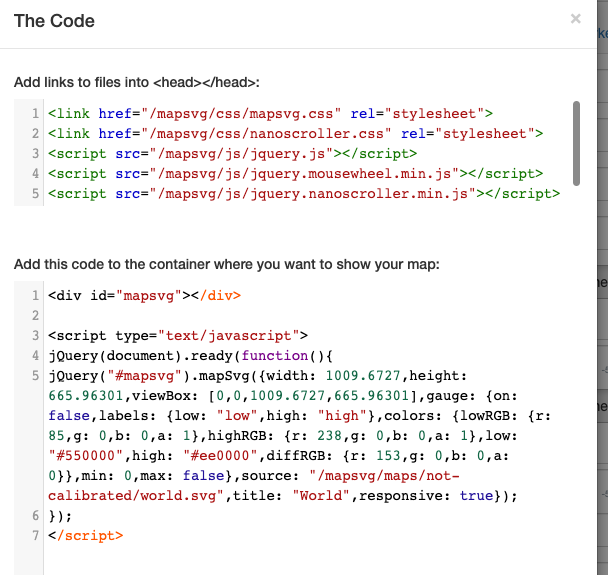Click the head code block scrollbar thumb

pyautogui.click(x=576, y=143)
